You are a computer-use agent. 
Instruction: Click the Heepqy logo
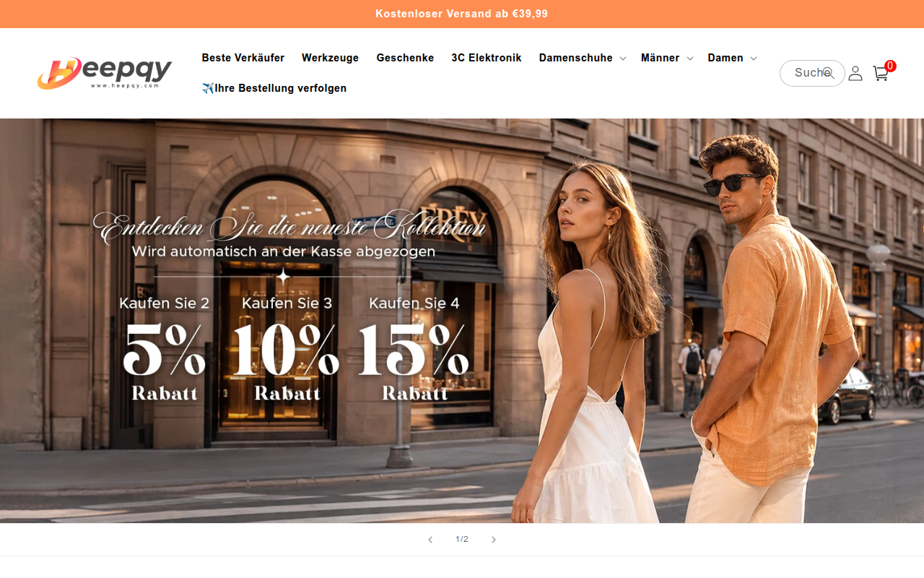point(105,73)
